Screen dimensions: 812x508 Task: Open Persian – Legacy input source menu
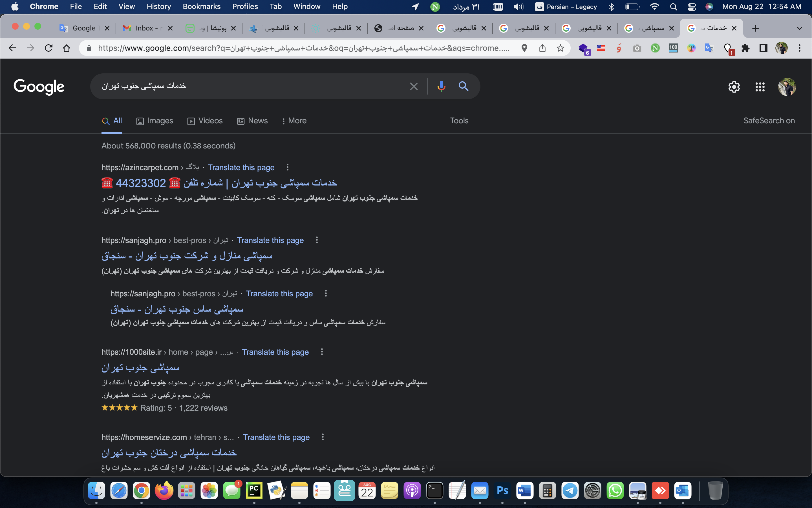point(566,7)
